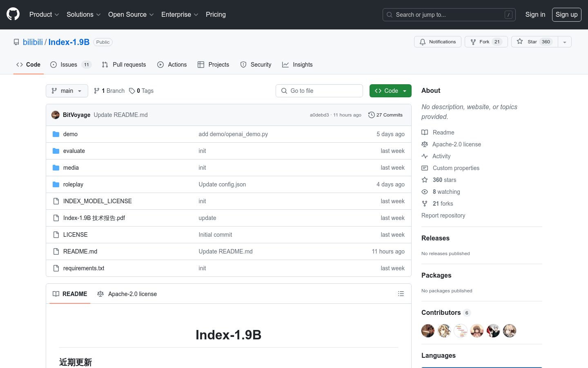Open the 'Initial commit' message link
Viewport: 588px width, 368px height.
[215, 235]
